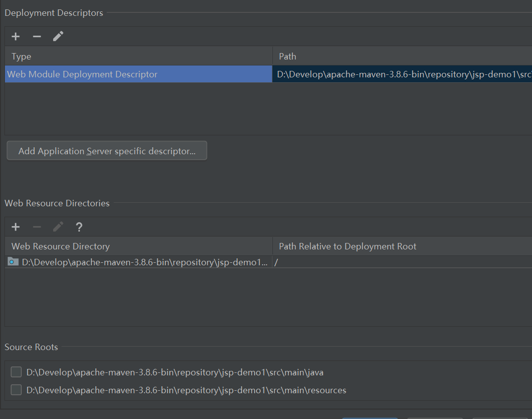The height and width of the screenshot is (419, 532).
Task: Click the Path column header in Deployment Descriptors
Action: point(287,57)
